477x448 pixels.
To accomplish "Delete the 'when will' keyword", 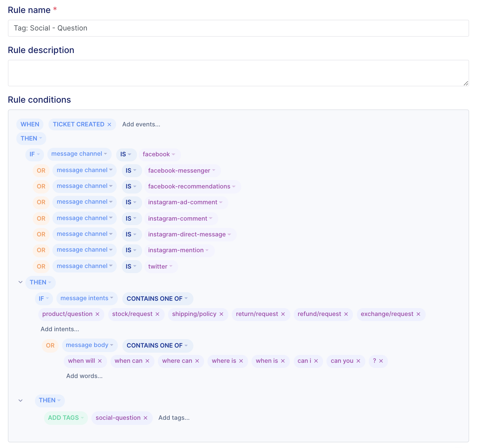I will coord(100,361).
